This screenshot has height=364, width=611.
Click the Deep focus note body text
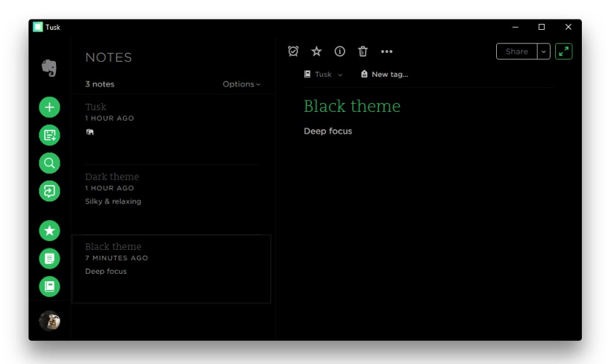tap(328, 131)
